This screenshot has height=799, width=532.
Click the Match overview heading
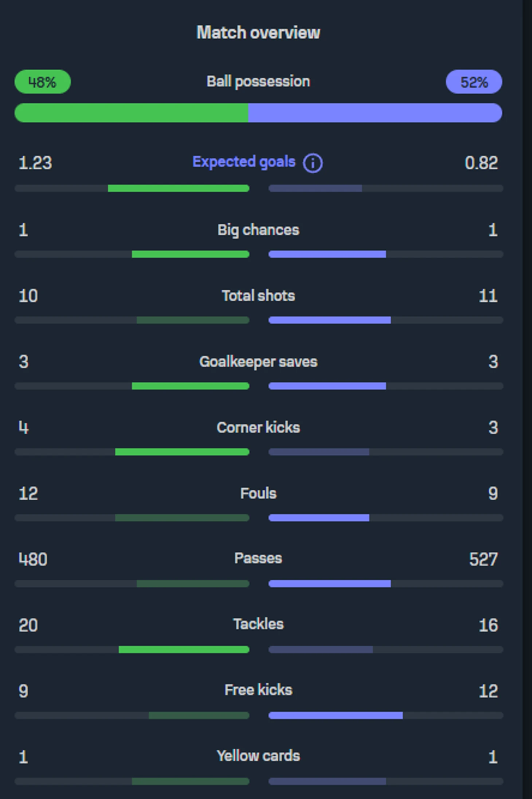pyautogui.click(x=258, y=33)
